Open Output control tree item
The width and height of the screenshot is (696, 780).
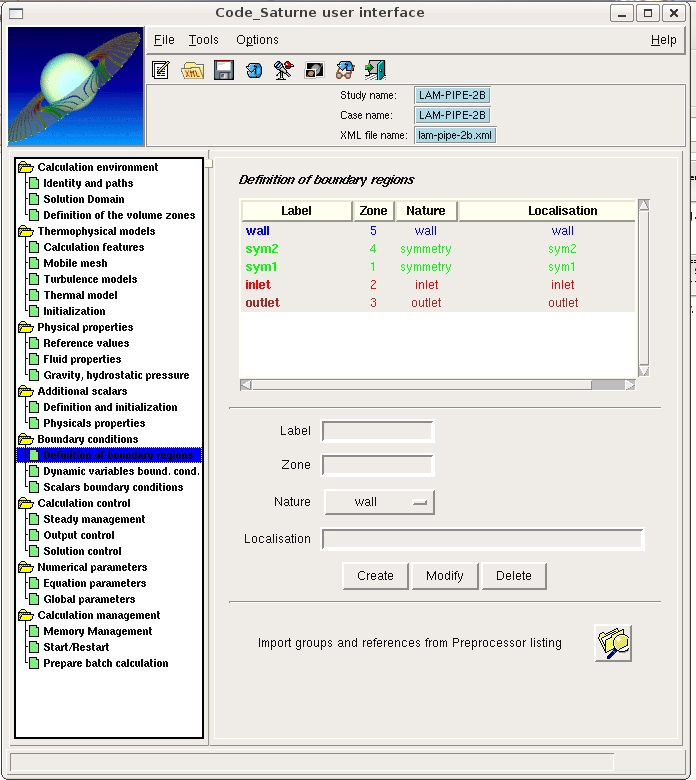(79, 535)
